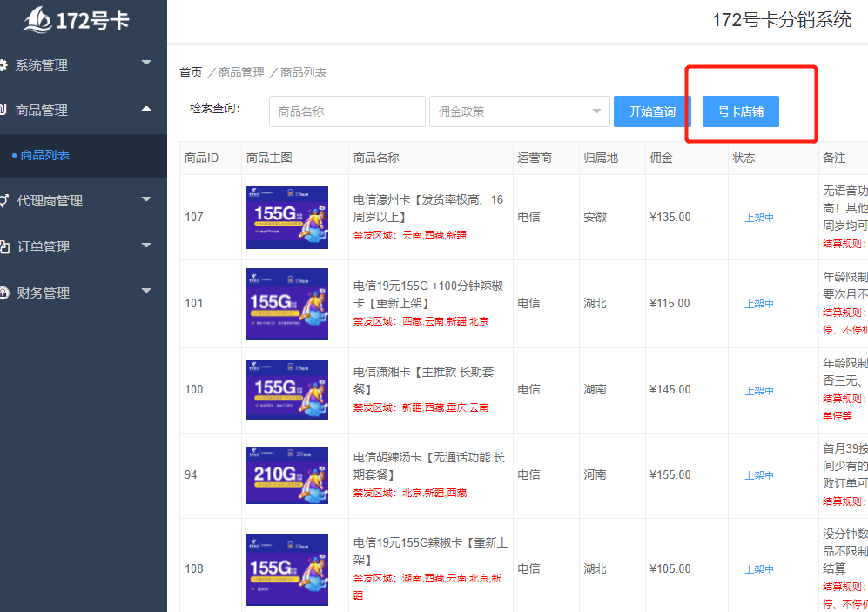Select 商品列表 in the sidebar
This screenshot has width=868, height=612.
(45, 155)
